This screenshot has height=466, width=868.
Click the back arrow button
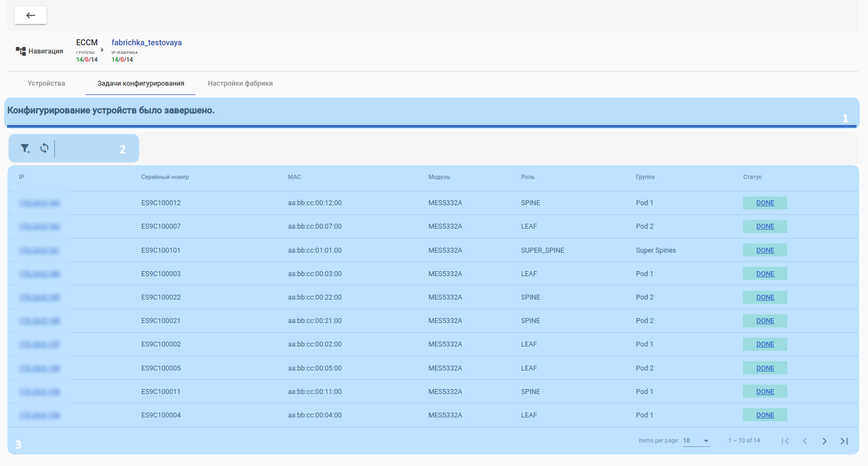(31, 15)
